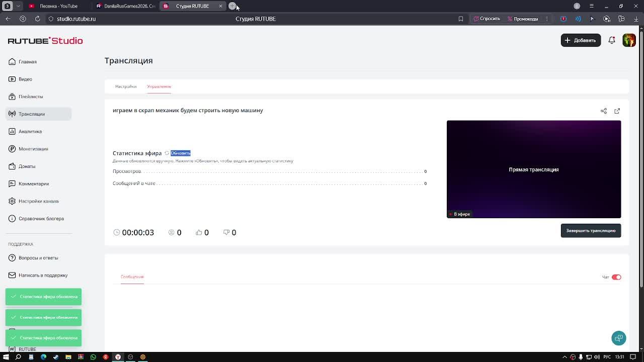Click the browser back arrow

tap(8, 19)
